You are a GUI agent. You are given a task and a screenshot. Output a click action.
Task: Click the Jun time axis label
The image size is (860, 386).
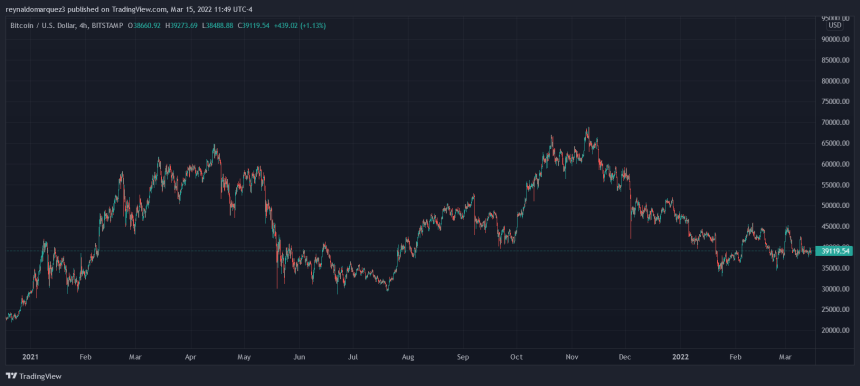click(299, 357)
